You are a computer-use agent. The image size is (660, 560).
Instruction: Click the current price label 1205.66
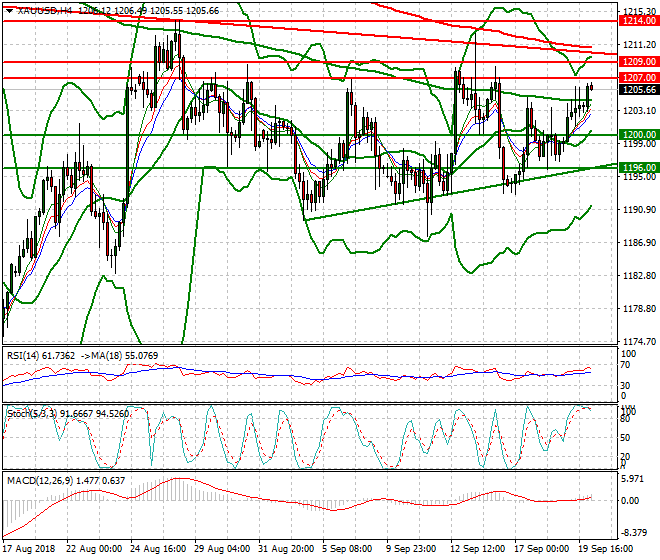[x=639, y=90]
